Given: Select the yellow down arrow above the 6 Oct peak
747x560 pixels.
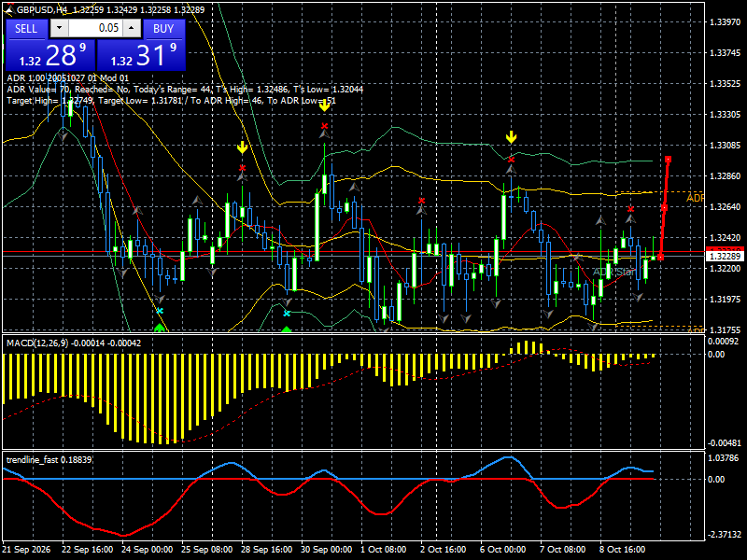Looking at the screenshot, I should (x=511, y=137).
